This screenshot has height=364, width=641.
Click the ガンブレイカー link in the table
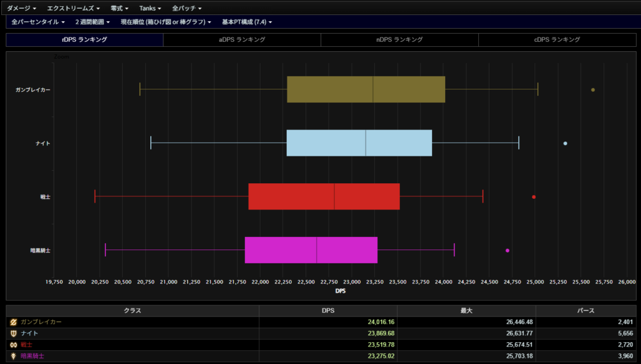tap(41, 322)
